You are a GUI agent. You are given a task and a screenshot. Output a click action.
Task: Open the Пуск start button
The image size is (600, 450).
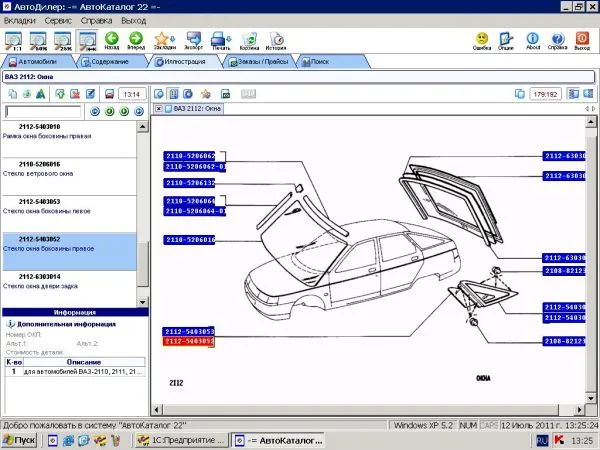click(x=19, y=440)
